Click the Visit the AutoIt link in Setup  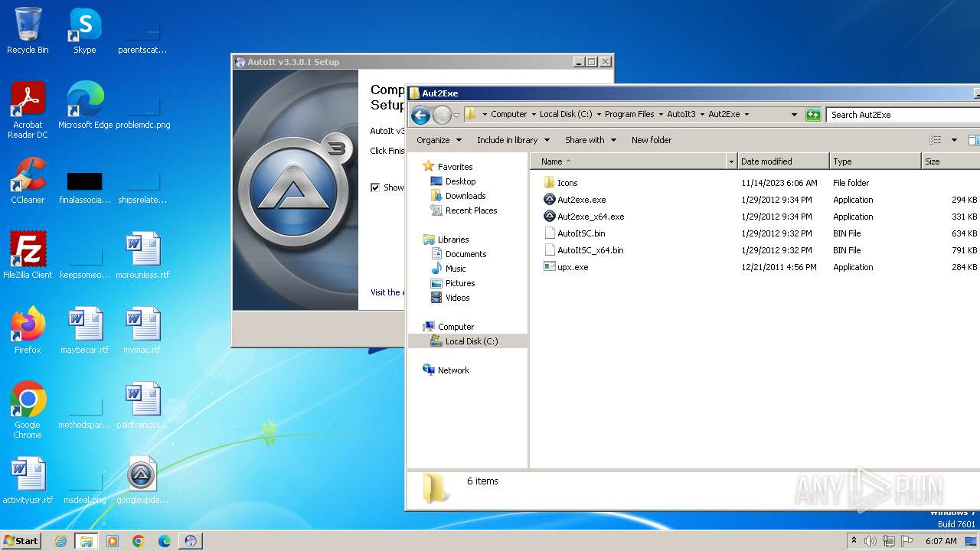(x=386, y=292)
